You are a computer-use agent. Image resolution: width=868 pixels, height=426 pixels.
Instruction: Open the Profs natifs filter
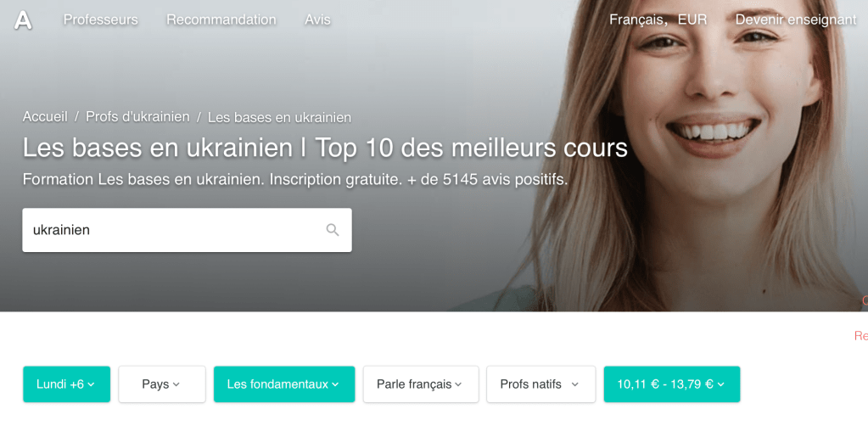pos(540,384)
